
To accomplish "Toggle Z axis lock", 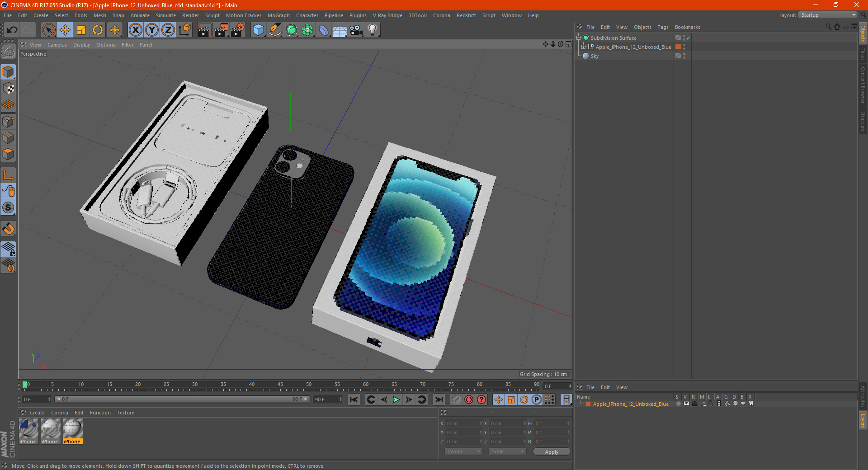I will pos(168,30).
